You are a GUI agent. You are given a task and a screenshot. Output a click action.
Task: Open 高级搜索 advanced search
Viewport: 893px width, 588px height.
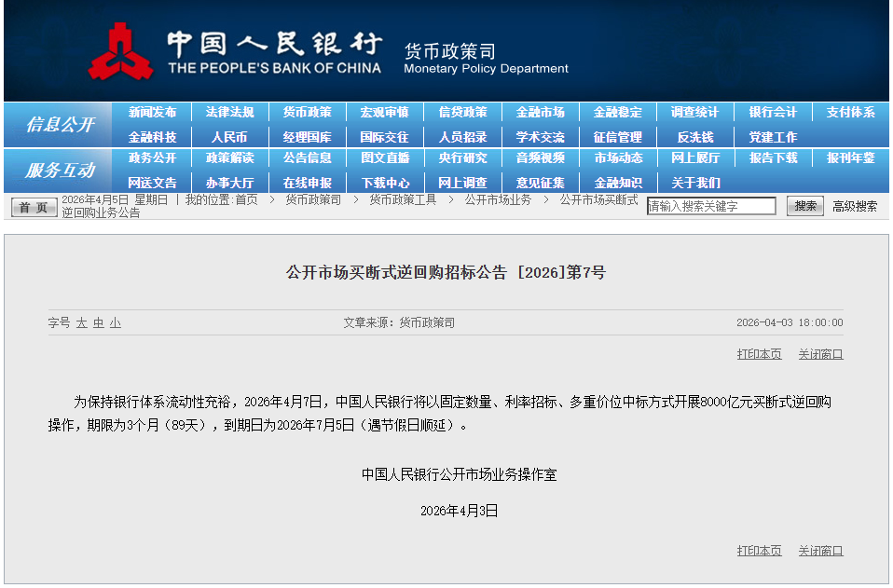click(854, 206)
